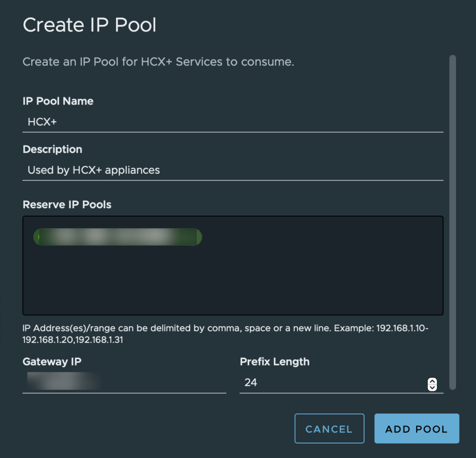Click the Description label
Screen dimensions: 476x458
point(53,149)
